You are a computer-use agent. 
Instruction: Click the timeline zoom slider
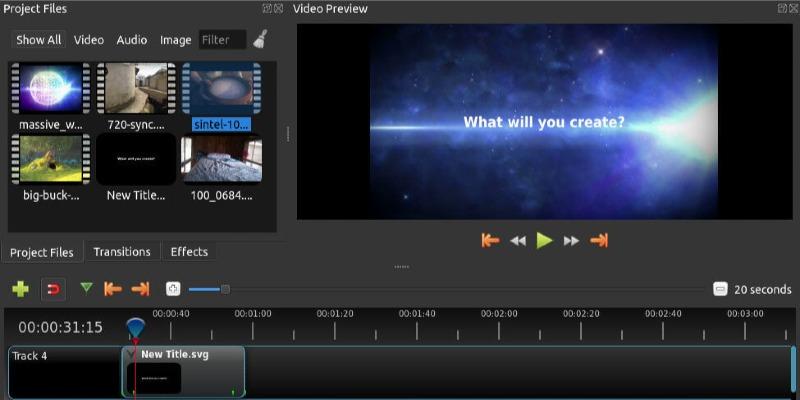[x=225, y=289]
